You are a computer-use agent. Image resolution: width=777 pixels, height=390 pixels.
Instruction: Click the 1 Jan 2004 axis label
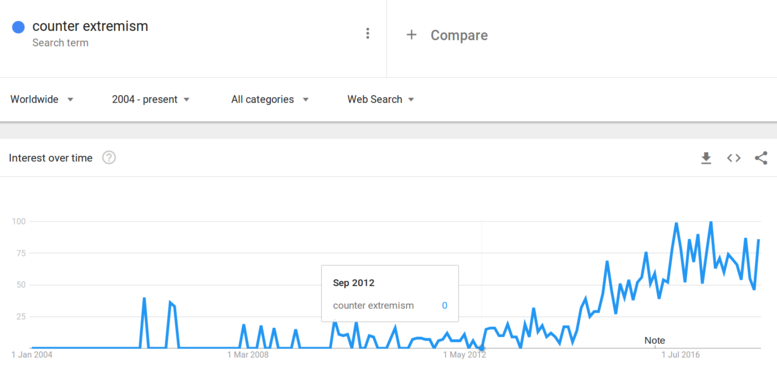pyautogui.click(x=32, y=355)
